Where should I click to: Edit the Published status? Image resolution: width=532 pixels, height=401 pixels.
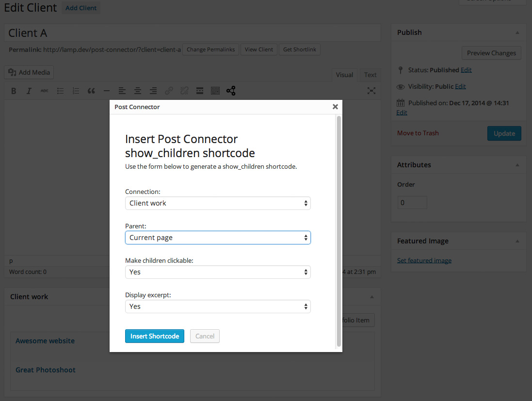[x=466, y=70]
